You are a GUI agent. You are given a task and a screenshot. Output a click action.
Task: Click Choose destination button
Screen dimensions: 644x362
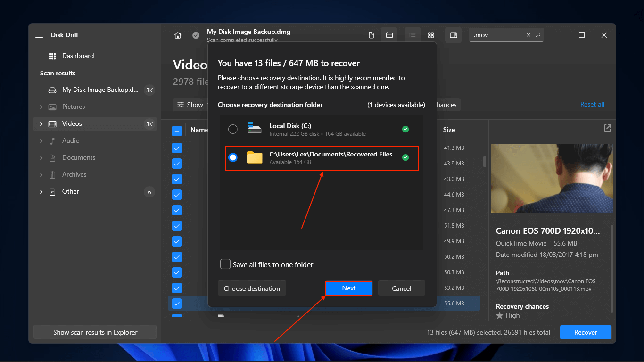252,288
